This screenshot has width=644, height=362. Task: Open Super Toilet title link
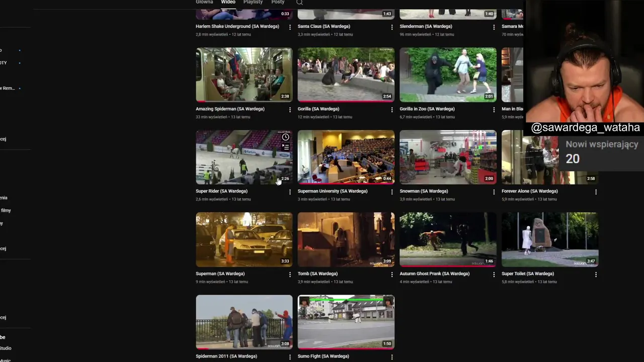[528, 274]
